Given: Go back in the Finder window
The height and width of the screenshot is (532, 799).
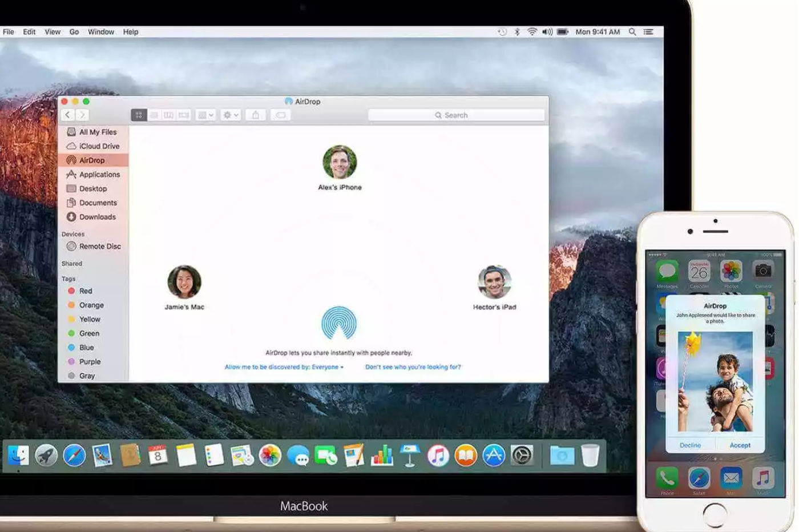Looking at the screenshot, I should point(68,115).
